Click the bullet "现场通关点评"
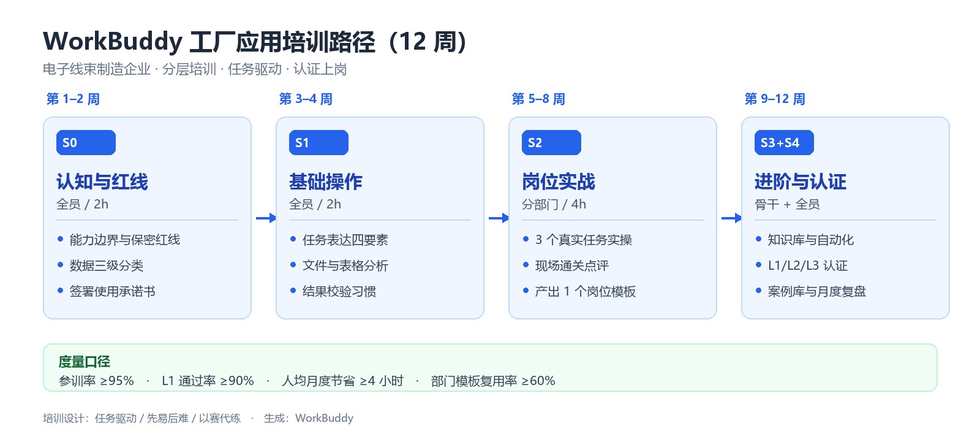 572,265
